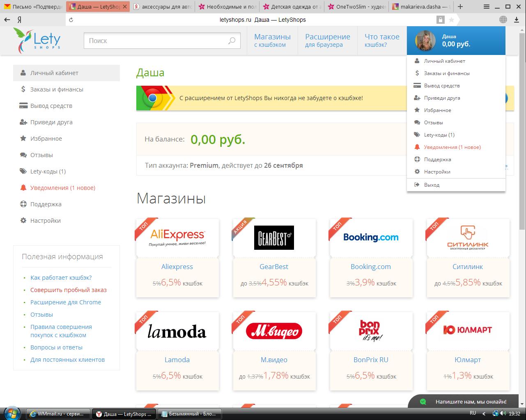
Task: Open WMmail.ru window from the taskbar
Action: click(58, 414)
